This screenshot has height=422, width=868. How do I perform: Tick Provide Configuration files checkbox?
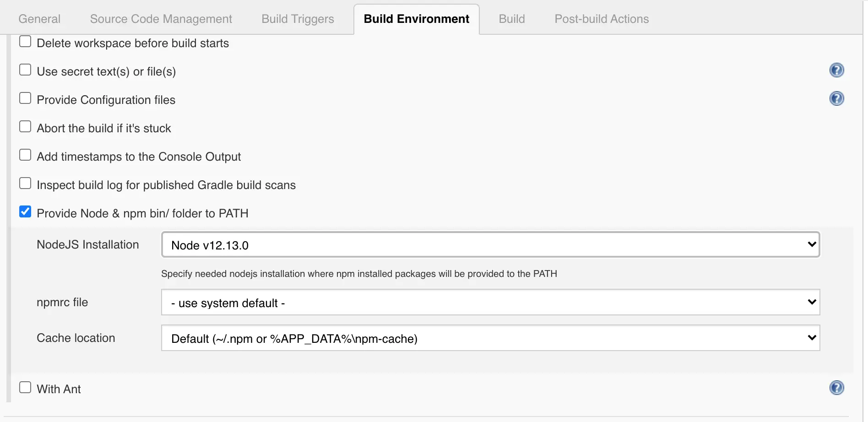(25, 98)
